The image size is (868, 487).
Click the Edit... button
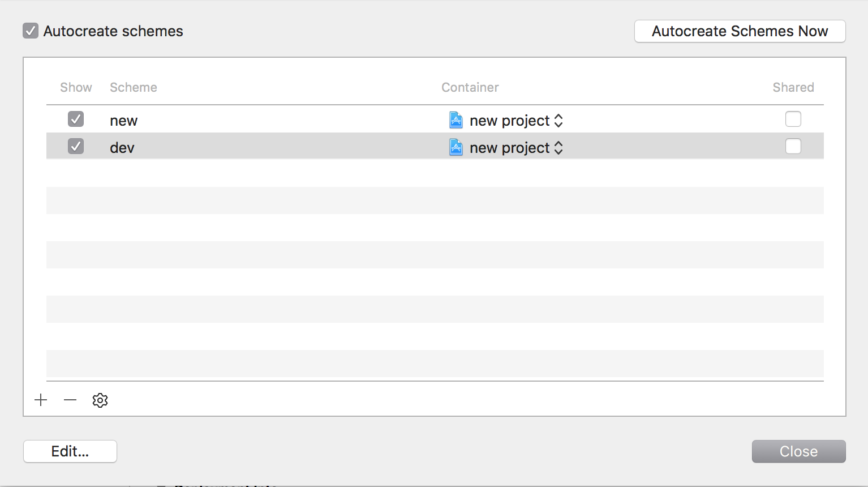70,451
